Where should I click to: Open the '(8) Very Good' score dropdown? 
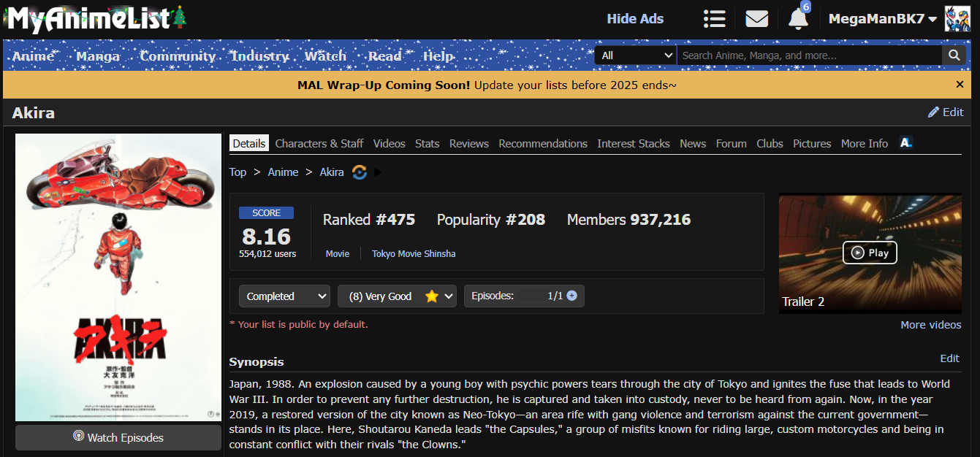point(397,296)
